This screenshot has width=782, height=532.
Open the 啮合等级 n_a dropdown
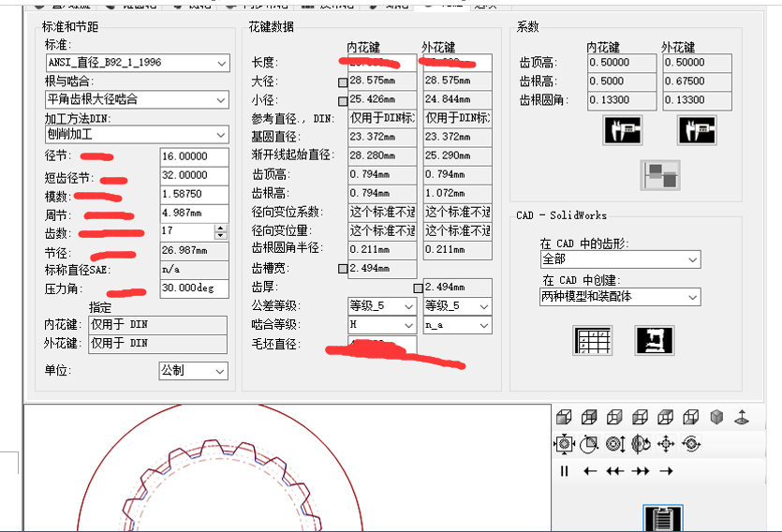(457, 325)
